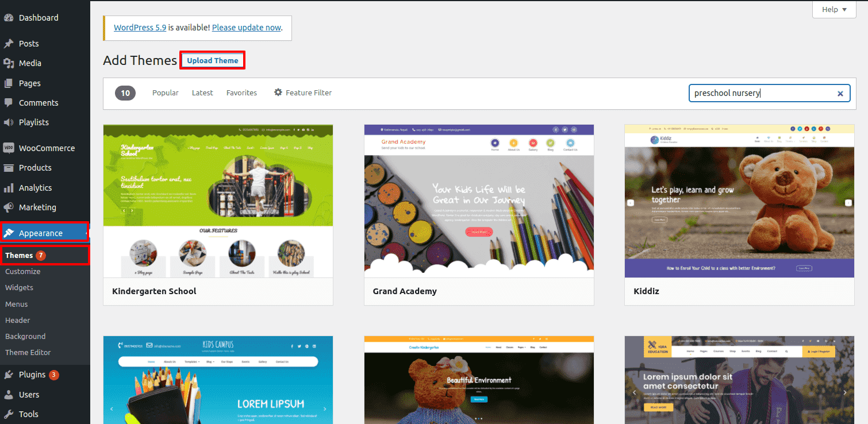
Task: Open the Tools section
Action: click(28, 414)
